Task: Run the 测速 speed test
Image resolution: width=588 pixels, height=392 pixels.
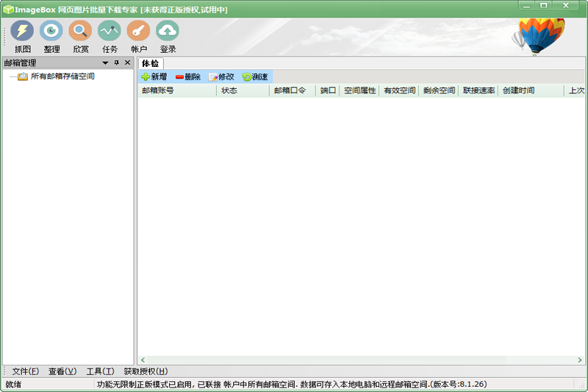Action: 255,77
